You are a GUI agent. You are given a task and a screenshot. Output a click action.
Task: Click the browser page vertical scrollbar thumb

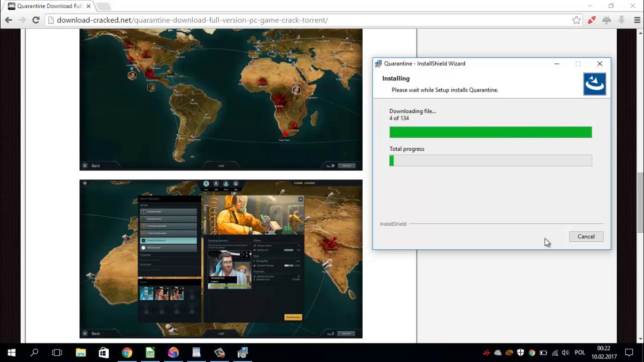640,203
